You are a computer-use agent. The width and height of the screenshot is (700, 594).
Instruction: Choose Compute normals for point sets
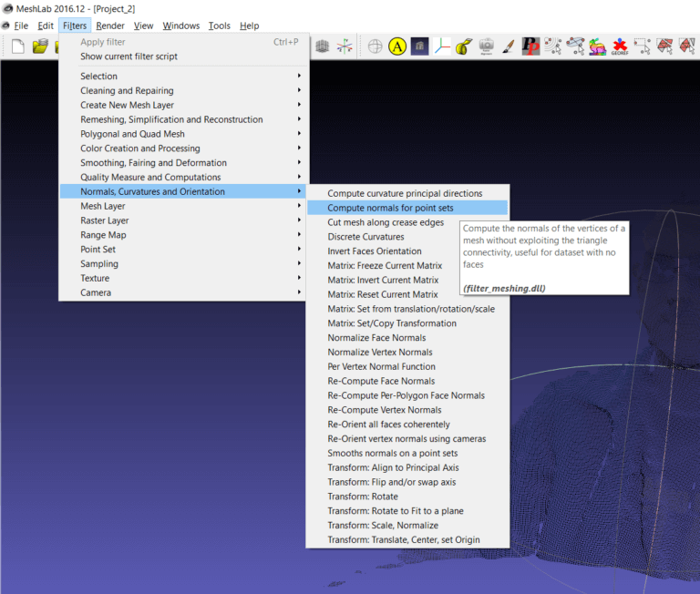(x=390, y=208)
